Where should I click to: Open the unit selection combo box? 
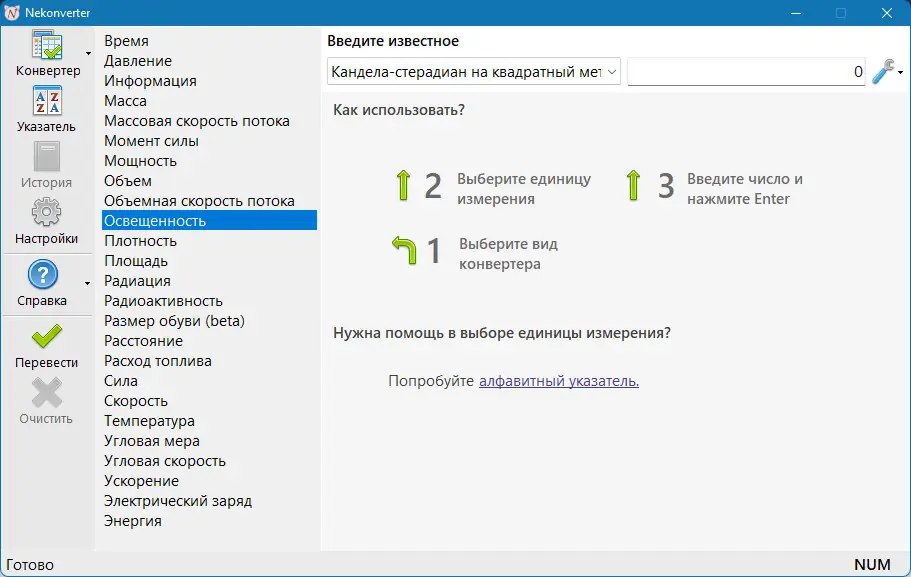[474, 72]
